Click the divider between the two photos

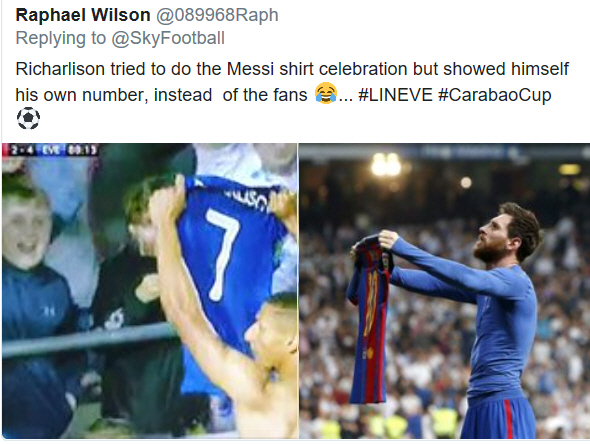click(298, 291)
